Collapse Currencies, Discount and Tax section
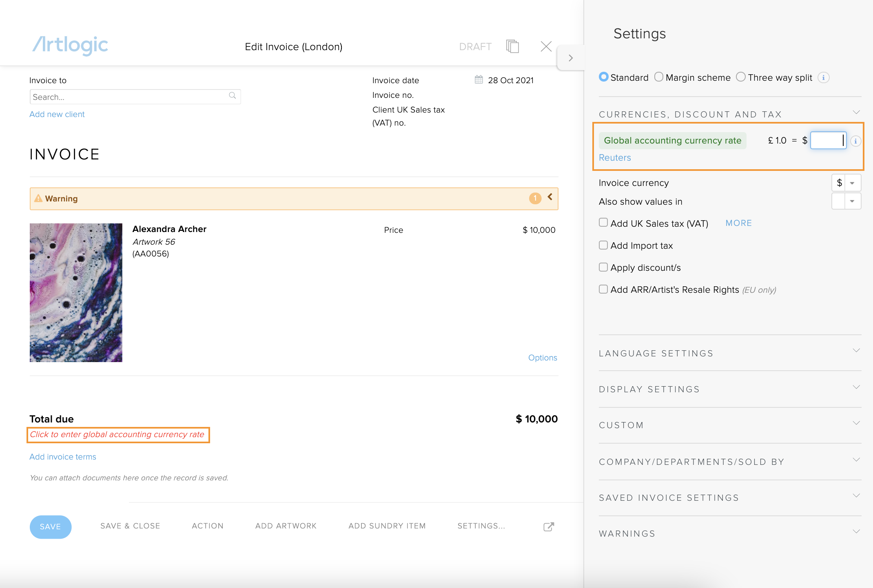The image size is (873, 588). (x=856, y=113)
